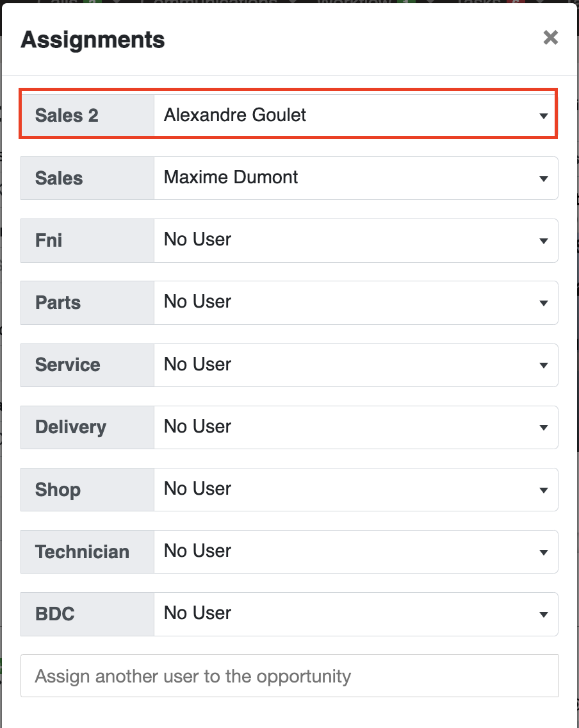
Task: Open the Delivery user dropdown
Action: tap(356, 427)
